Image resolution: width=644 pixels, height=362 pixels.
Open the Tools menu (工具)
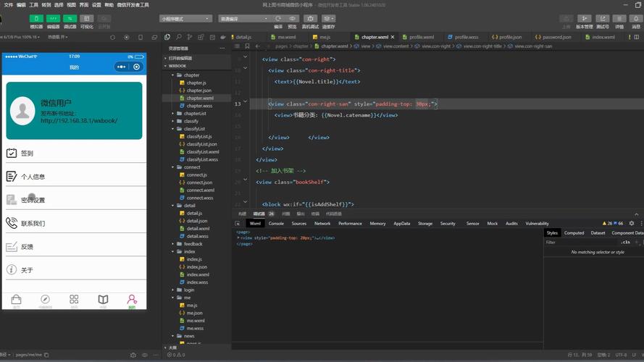tap(33, 5)
